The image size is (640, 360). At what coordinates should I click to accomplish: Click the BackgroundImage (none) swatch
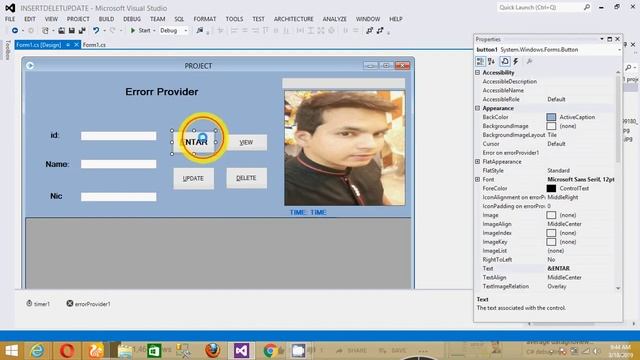tap(551, 126)
